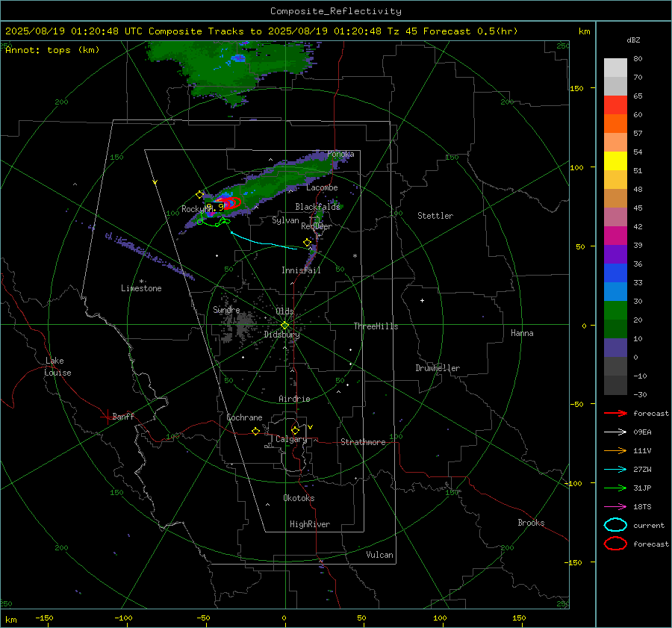
Task: Click the Blackfalds label
Action: coord(317,207)
